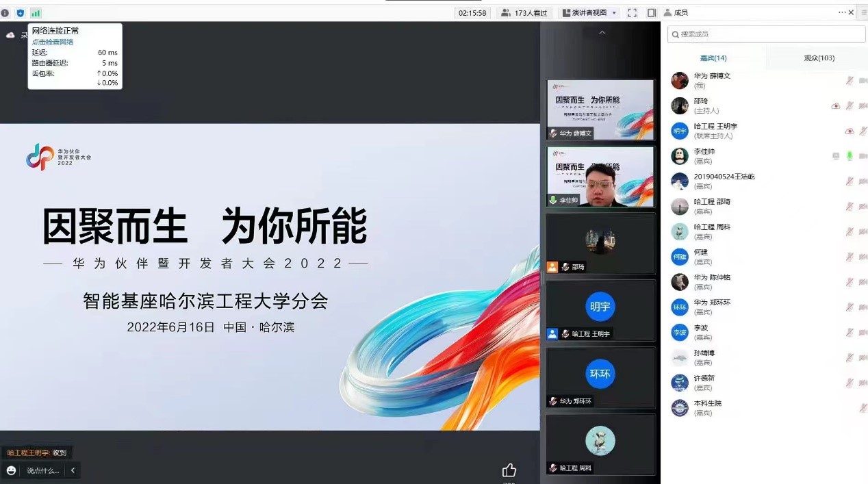Select the 哈工程 王明宇 video thumbnail

pos(600,310)
